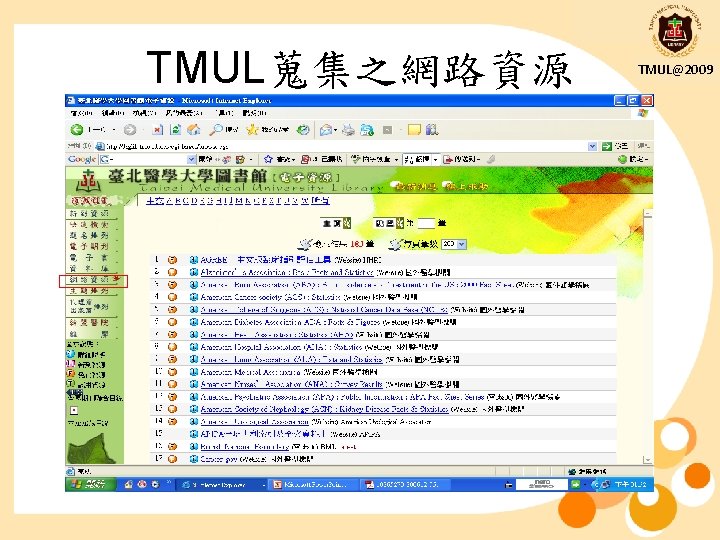Open the Google toolbar search box dropdown
The width and height of the screenshot is (720, 540).
coord(191,159)
